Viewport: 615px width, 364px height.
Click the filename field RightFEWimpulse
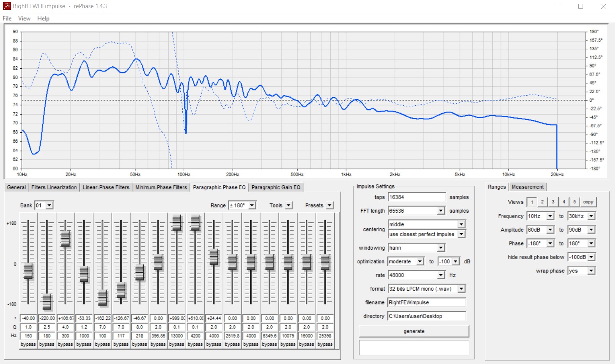(x=426, y=302)
